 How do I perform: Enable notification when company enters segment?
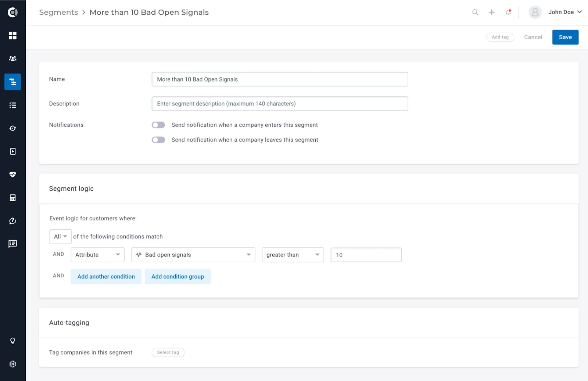coord(158,125)
